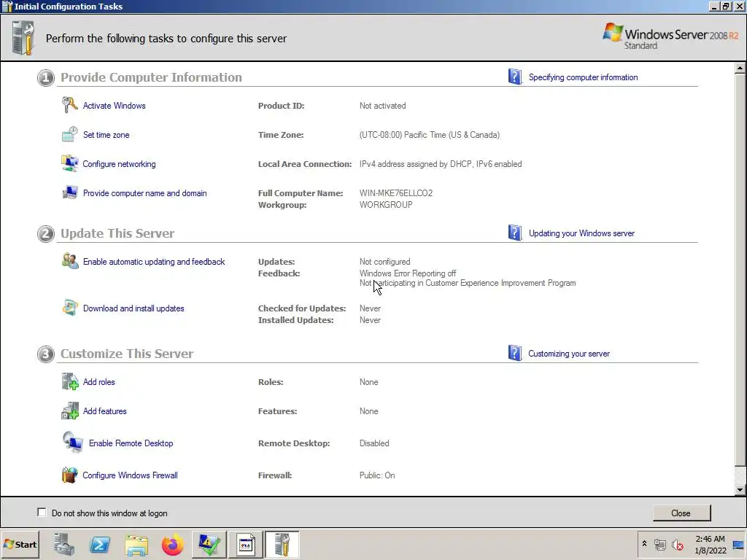747x560 pixels.
Task: Click the Not activated product ID value
Action: (382, 106)
